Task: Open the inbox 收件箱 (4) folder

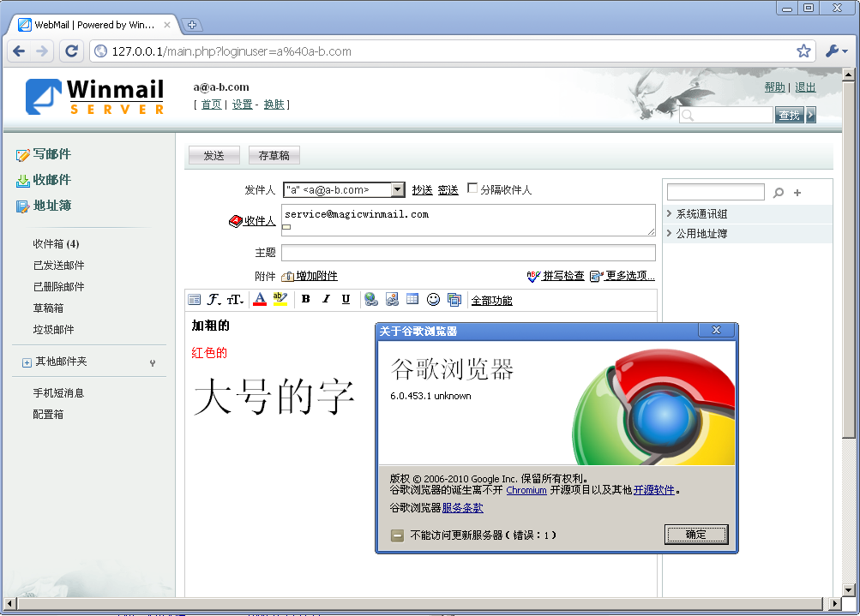Action: coord(56,244)
